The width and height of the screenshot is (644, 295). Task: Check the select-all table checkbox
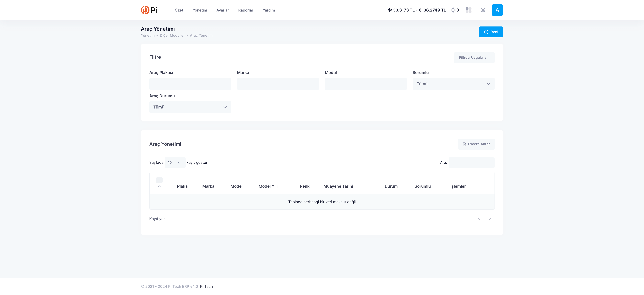pyautogui.click(x=159, y=180)
